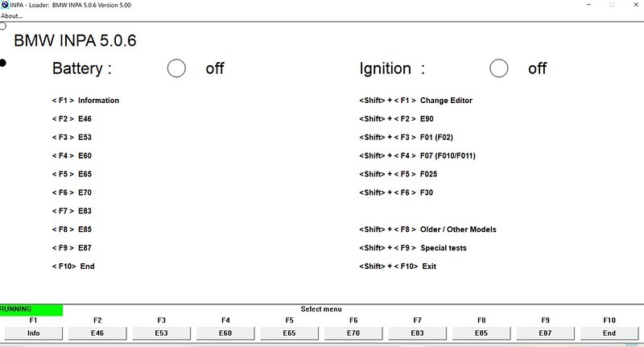Image resolution: width=644 pixels, height=347 pixels.
Task: Click the Shift+F8 Older / Other Models entry
Action: 427,229
